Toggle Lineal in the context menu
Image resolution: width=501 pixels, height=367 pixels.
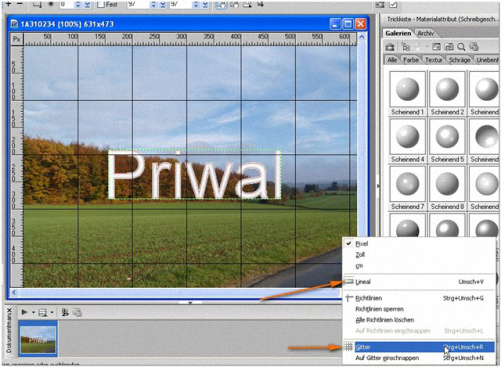pyautogui.click(x=418, y=282)
